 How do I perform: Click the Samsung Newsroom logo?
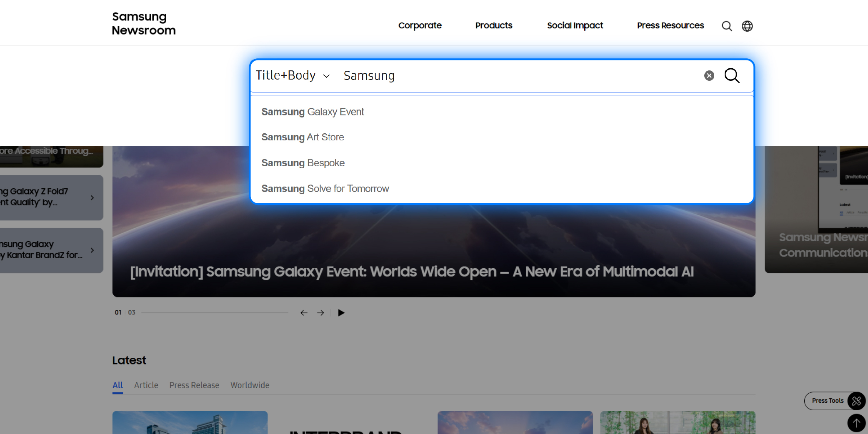143,23
